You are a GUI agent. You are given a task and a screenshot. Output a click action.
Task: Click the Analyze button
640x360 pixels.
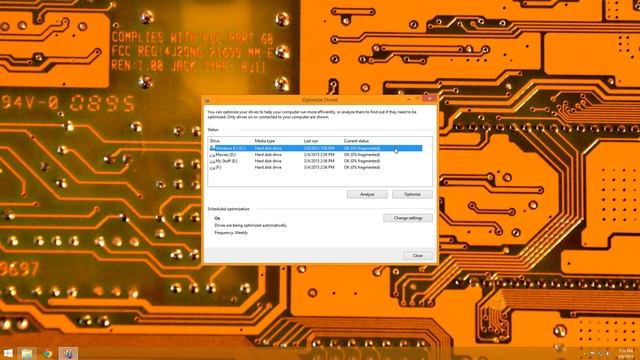367,194
